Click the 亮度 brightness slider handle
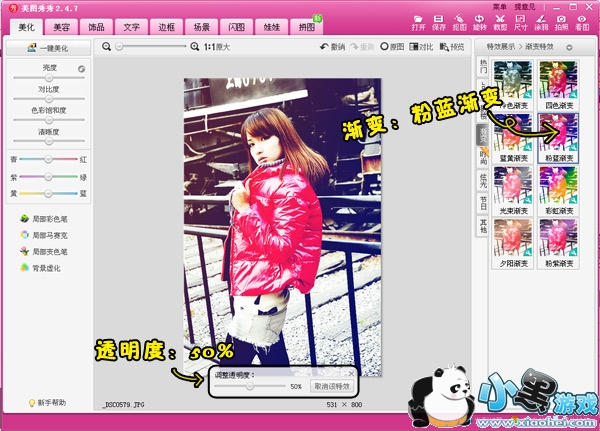 click(x=49, y=78)
